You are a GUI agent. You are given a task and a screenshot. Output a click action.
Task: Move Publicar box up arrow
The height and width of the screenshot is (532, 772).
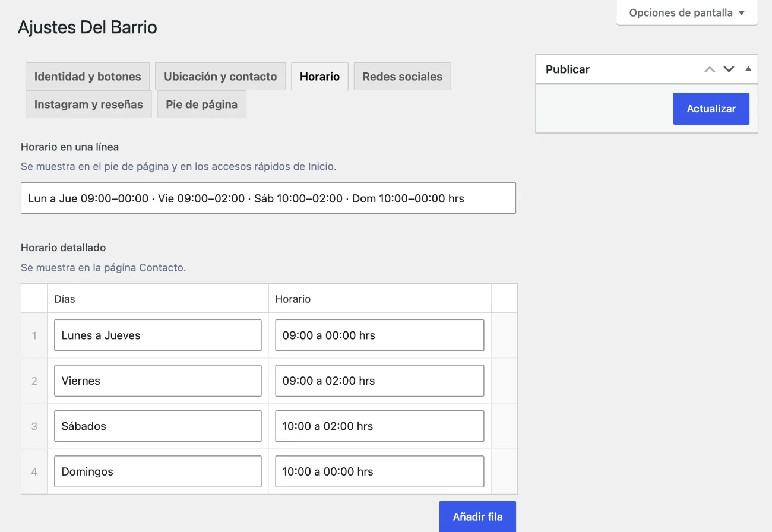pos(710,69)
